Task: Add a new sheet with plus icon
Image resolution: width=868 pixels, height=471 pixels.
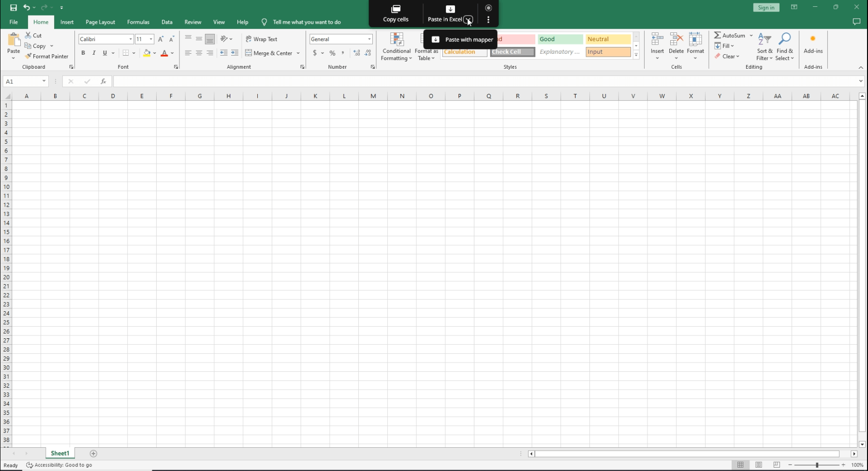Action: click(93, 454)
